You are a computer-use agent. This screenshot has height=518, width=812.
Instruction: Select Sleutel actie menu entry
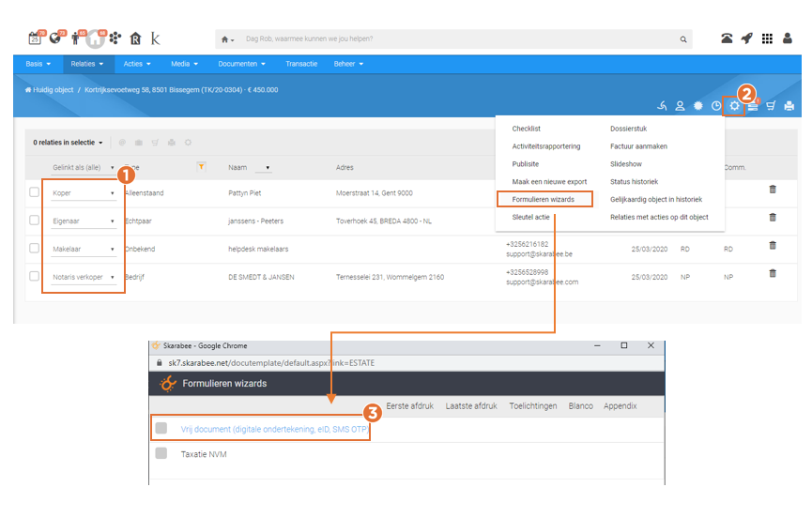point(530,217)
